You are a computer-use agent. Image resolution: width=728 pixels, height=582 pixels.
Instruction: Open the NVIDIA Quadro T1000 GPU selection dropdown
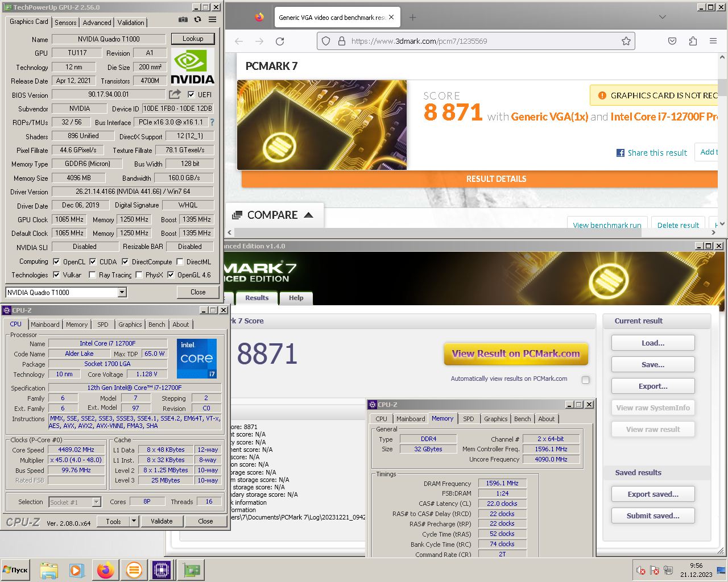[122, 292]
